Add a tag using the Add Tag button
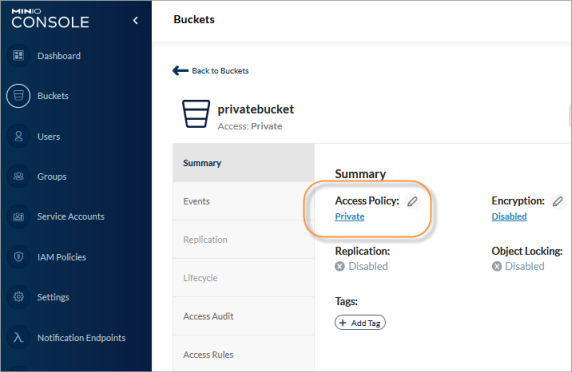This screenshot has height=372, width=572. point(360,323)
